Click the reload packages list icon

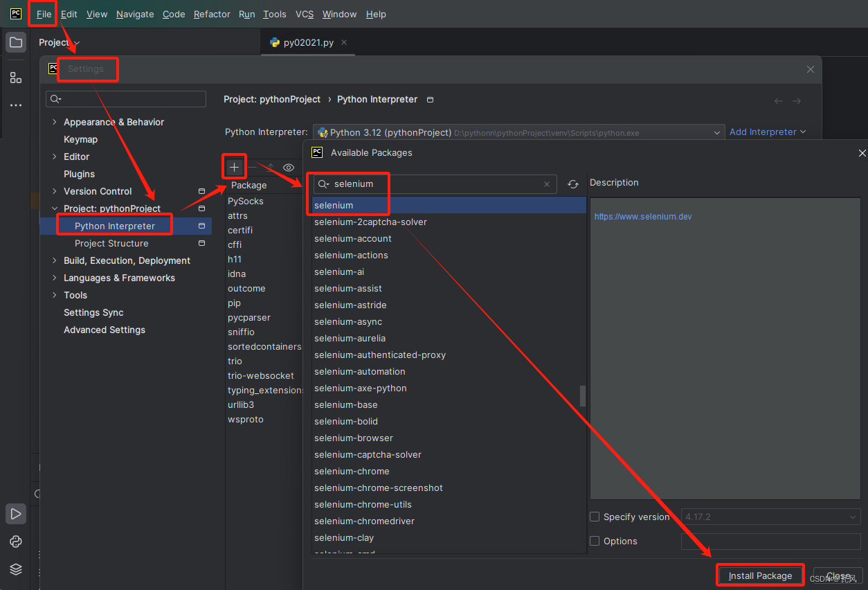point(573,184)
